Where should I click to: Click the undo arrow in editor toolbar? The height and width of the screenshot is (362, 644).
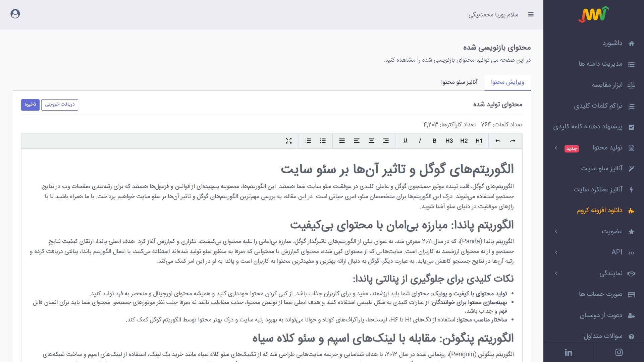tap(498, 141)
